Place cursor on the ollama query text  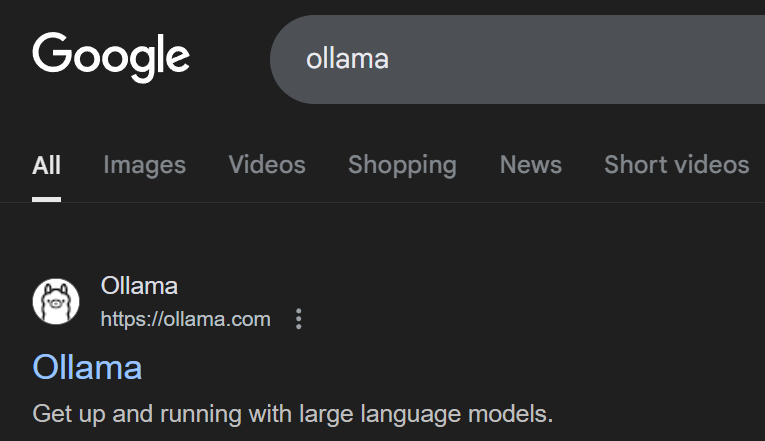coord(347,59)
